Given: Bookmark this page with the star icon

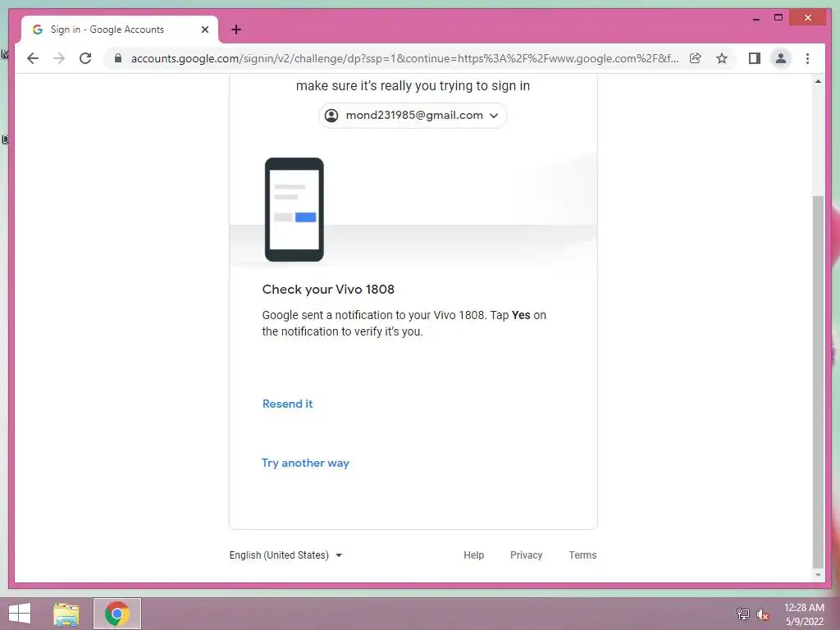Looking at the screenshot, I should [722, 58].
